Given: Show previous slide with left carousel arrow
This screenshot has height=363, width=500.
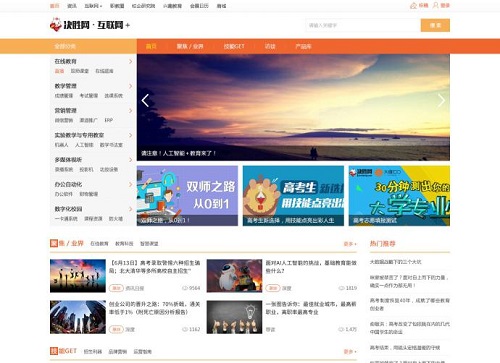Looking at the screenshot, I should [145, 100].
